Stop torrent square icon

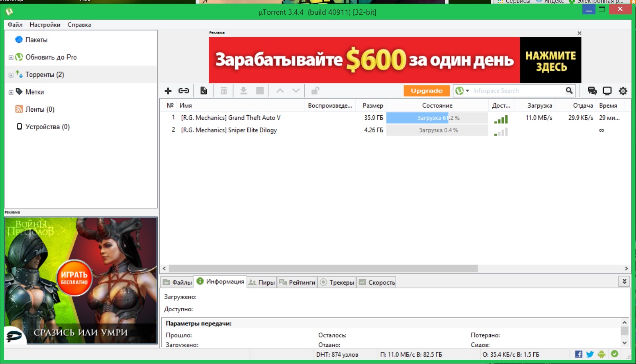260,91
